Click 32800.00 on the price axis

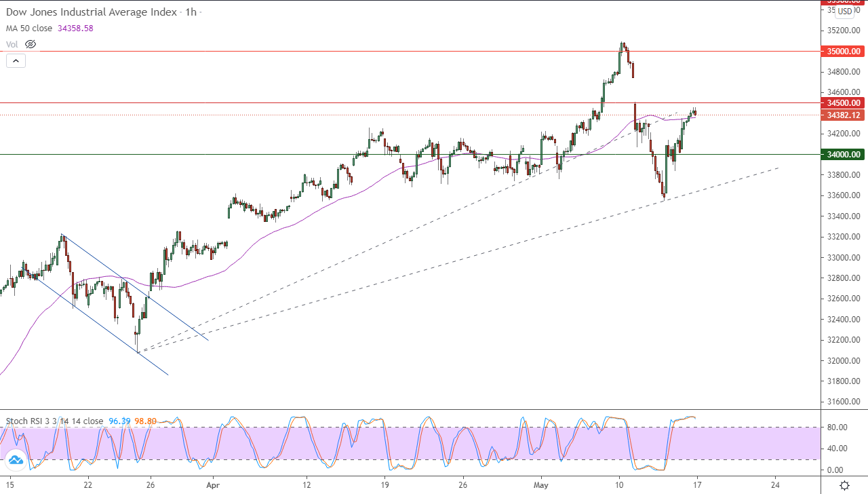coord(842,278)
